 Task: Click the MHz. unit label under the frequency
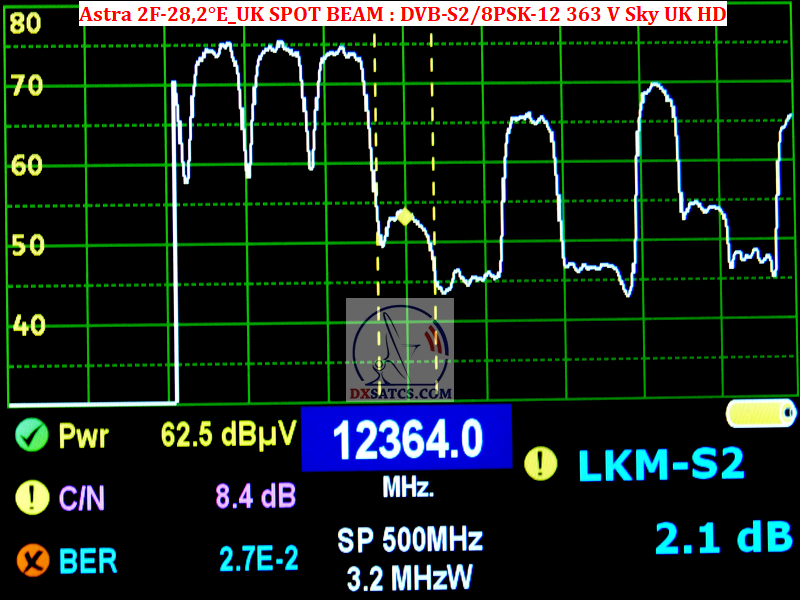point(408,488)
